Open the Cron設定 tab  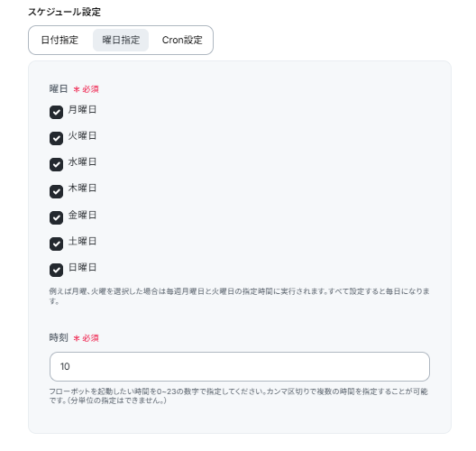click(182, 40)
